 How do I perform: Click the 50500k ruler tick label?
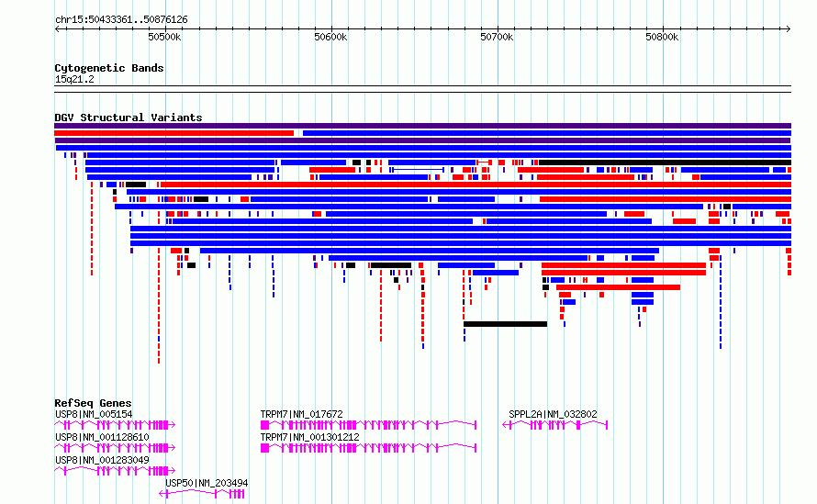pos(164,37)
